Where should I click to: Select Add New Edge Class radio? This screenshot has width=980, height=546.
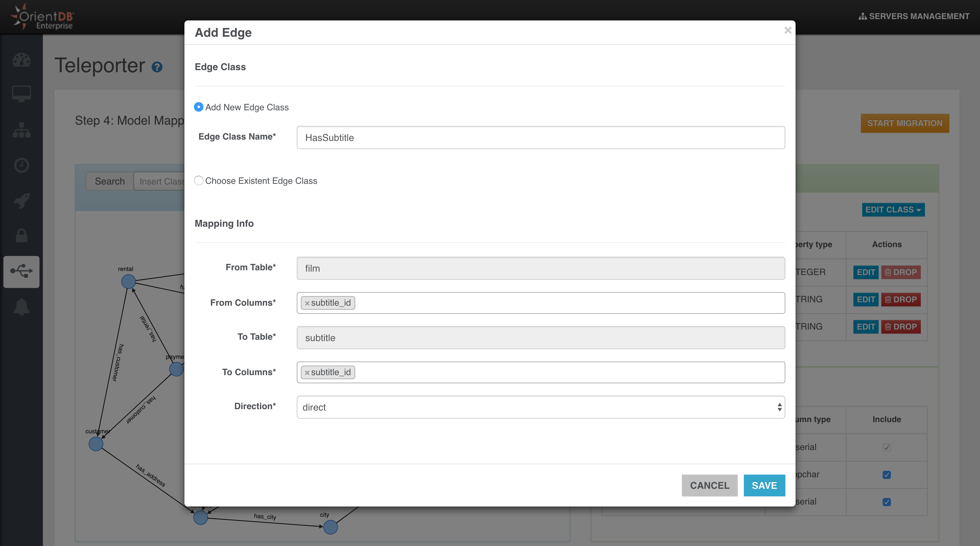point(199,107)
